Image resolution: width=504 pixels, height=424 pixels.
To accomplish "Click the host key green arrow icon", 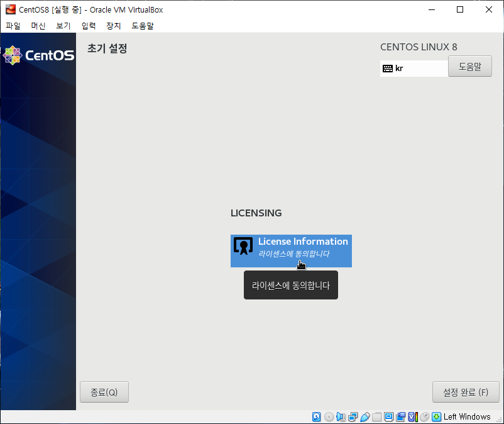I will click(x=436, y=416).
